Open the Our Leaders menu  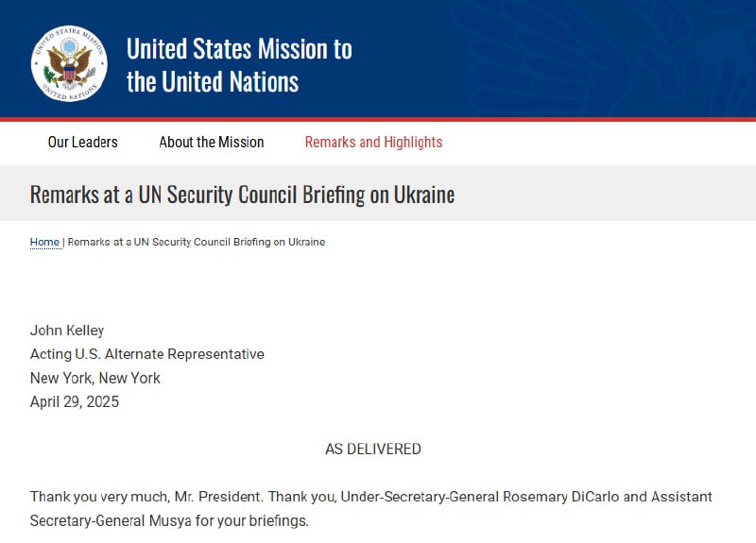click(83, 143)
